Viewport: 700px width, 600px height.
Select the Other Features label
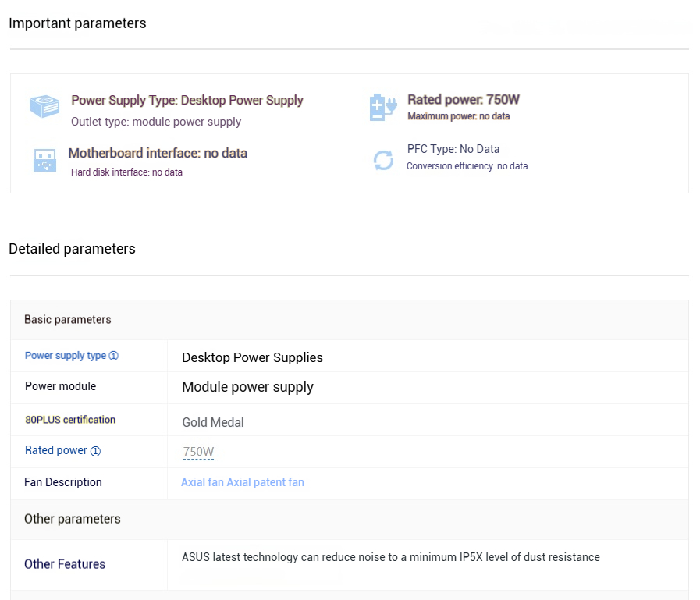click(65, 564)
